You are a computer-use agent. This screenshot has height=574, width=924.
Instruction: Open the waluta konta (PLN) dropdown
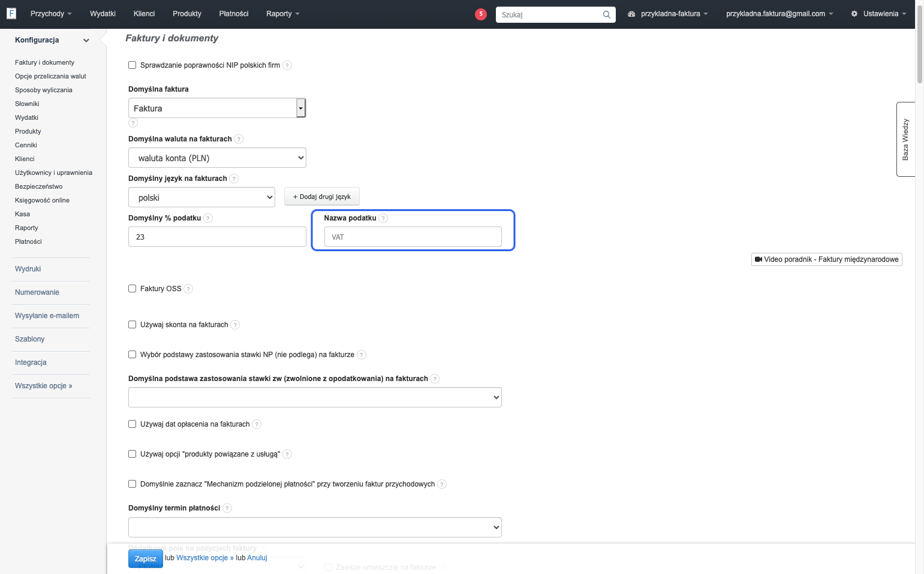(x=217, y=158)
